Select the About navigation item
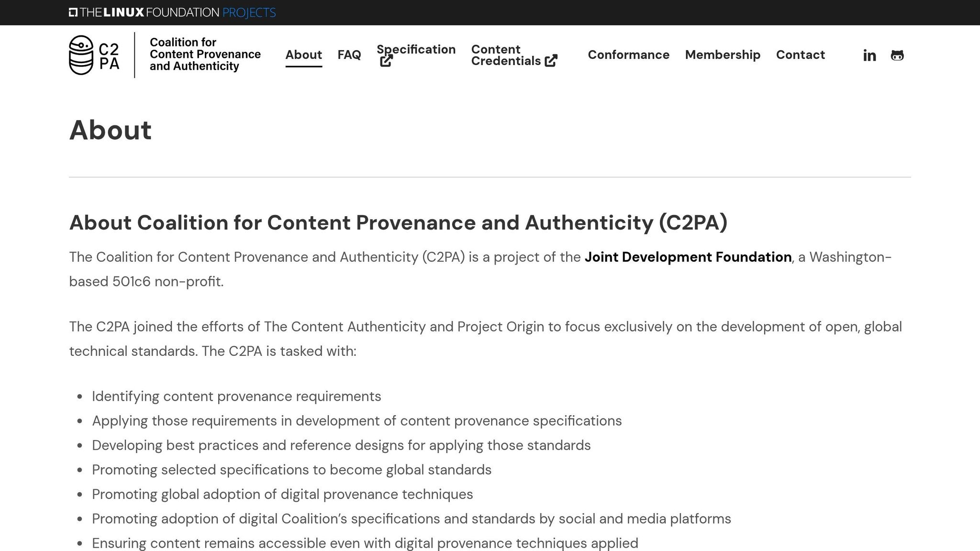 (303, 55)
